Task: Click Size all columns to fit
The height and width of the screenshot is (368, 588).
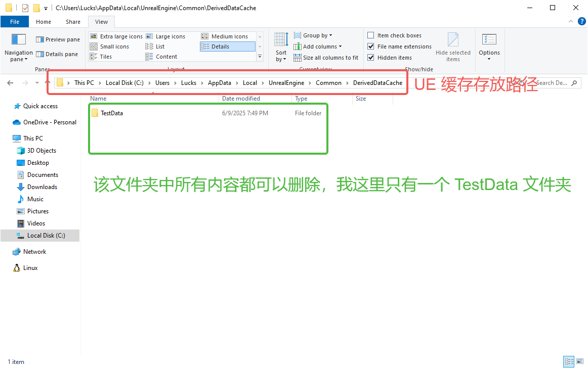Action: click(326, 58)
